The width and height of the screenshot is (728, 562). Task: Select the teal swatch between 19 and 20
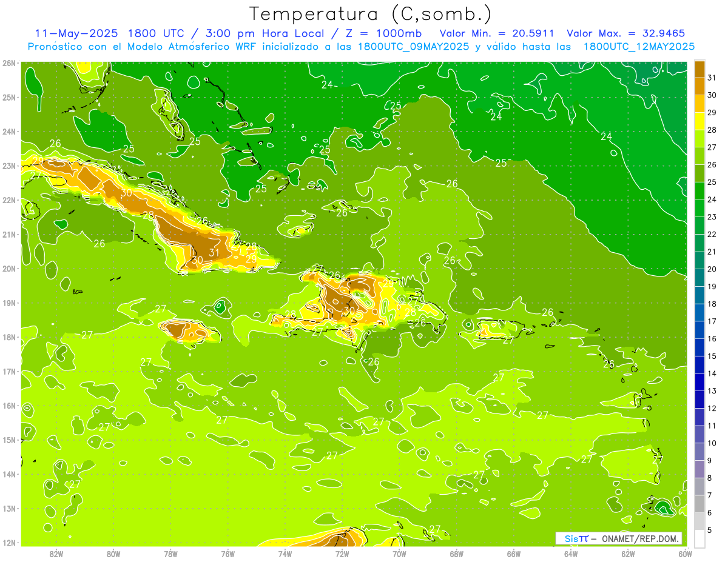pos(699,278)
